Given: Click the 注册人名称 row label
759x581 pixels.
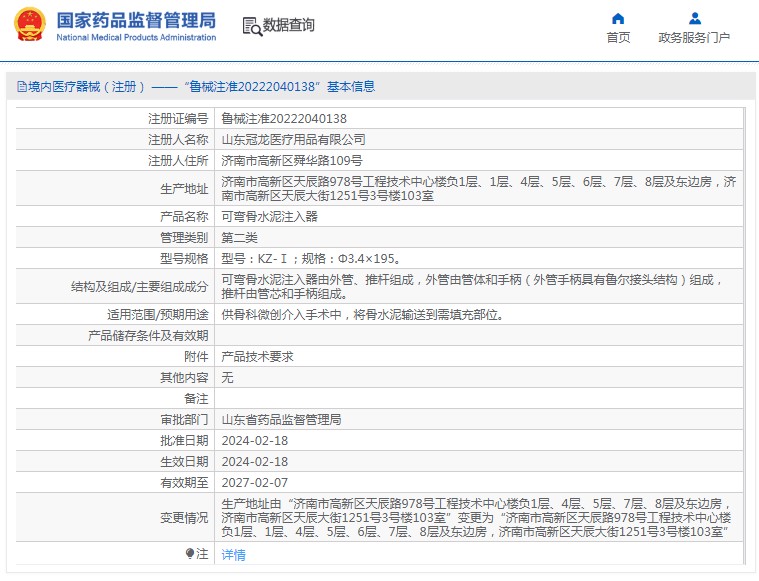Looking at the screenshot, I should (178, 139).
